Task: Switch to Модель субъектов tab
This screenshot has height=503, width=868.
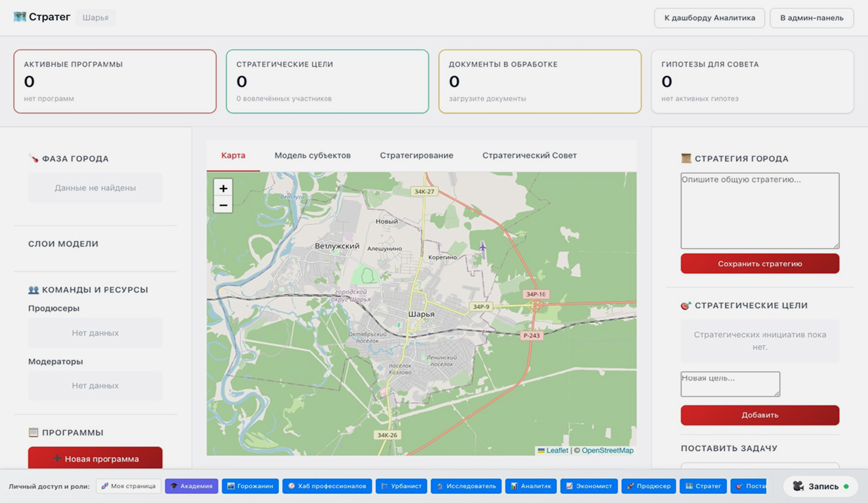Action: (312, 155)
